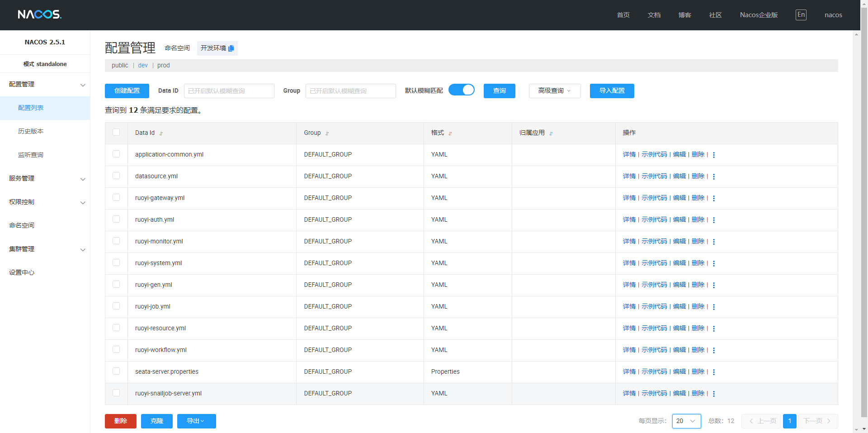Click the Data ID search input field

tap(229, 91)
